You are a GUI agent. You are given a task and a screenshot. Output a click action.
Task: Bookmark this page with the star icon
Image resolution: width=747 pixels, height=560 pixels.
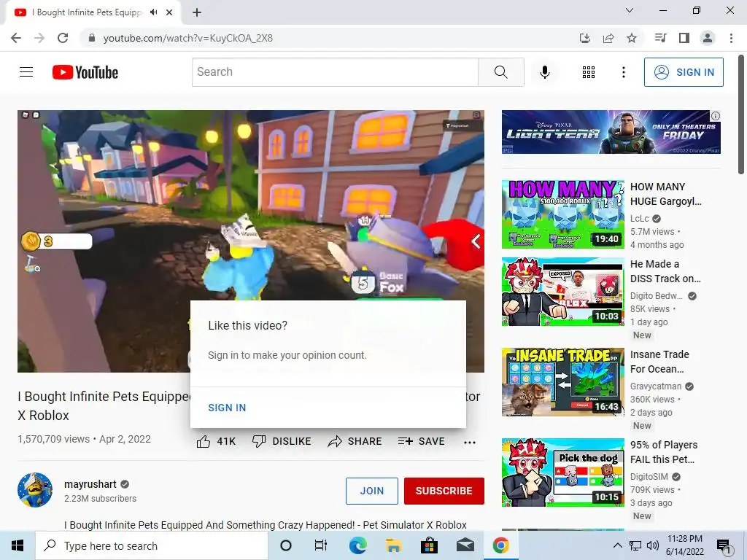632,38
